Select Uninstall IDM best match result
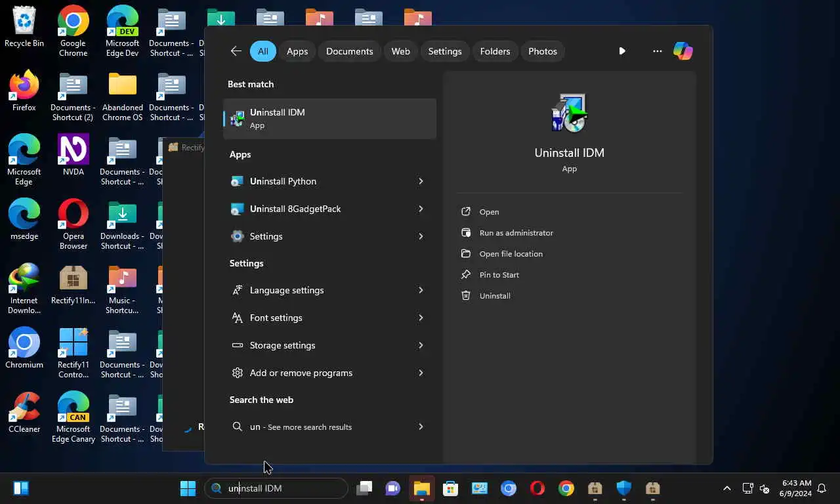This screenshot has height=504, width=840. click(x=329, y=119)
